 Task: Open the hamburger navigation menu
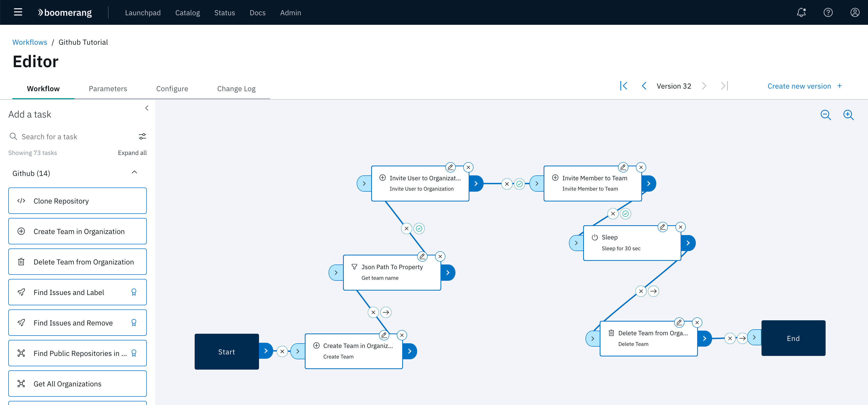[18, 12]
